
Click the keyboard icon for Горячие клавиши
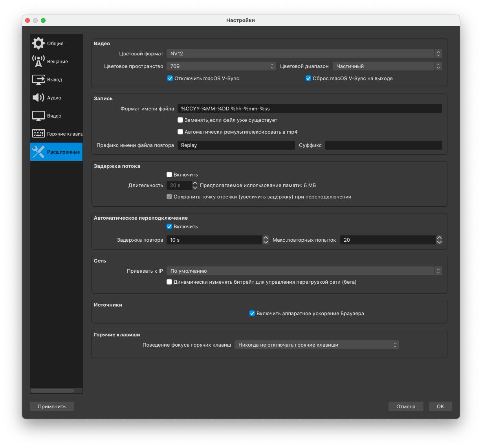click(38, 134)
